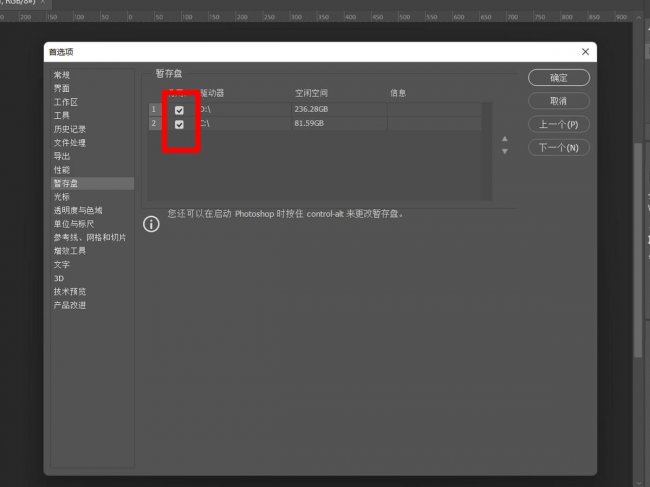The height and width of the screenshot is (487, 650).
Task: Confirm with the 确定 button
Action: [x=558, y=78]
